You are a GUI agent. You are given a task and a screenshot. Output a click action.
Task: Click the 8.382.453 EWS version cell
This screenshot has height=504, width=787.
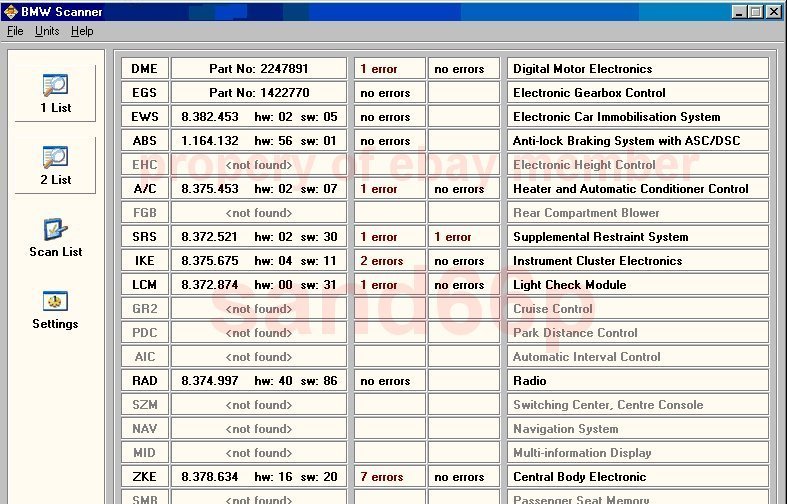click(x=259, y=116)
